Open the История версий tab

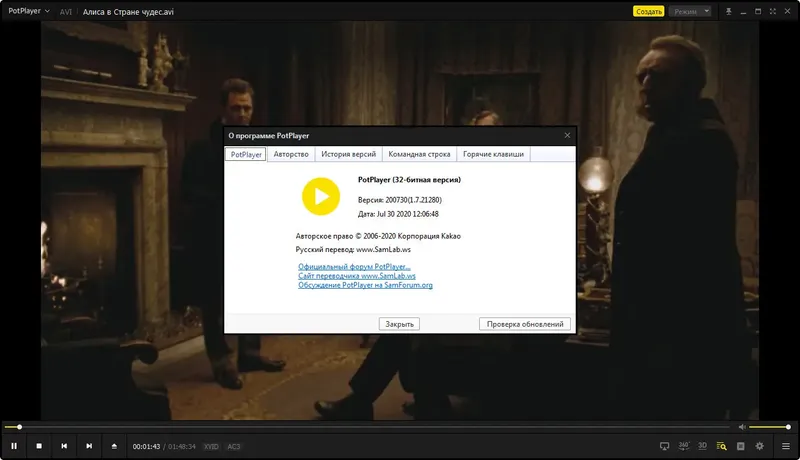(348, 154)
